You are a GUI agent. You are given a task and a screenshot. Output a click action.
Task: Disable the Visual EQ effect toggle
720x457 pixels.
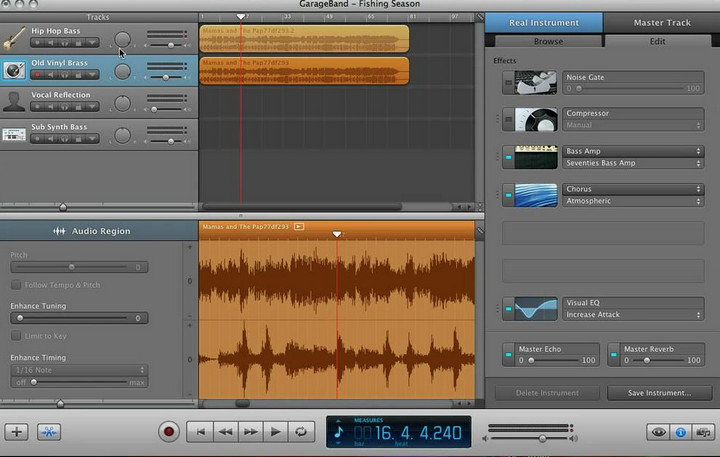pos(507,308)
